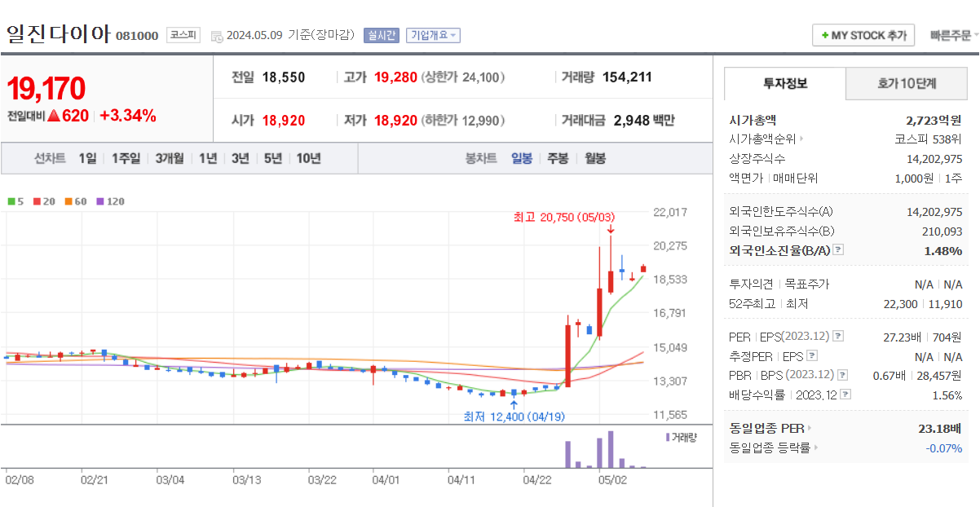The image size is (980, 507).
Task: Click the current price 19,170
Action: pos(46,89)
